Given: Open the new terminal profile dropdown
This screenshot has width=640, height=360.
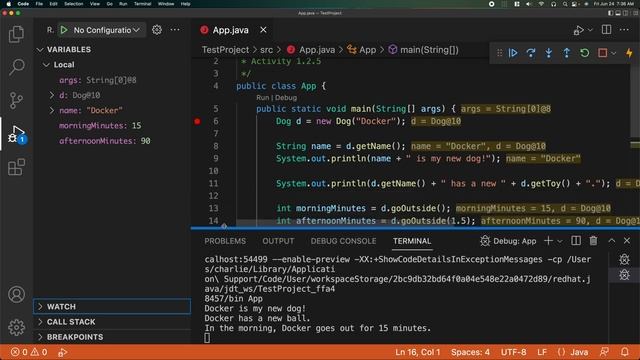Looking at the screenshot, I should point(560,241).
